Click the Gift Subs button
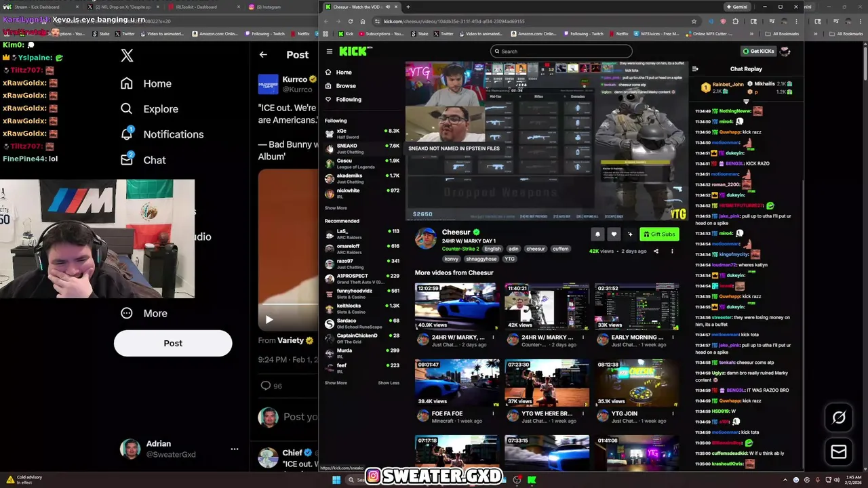 click(659, 234)
